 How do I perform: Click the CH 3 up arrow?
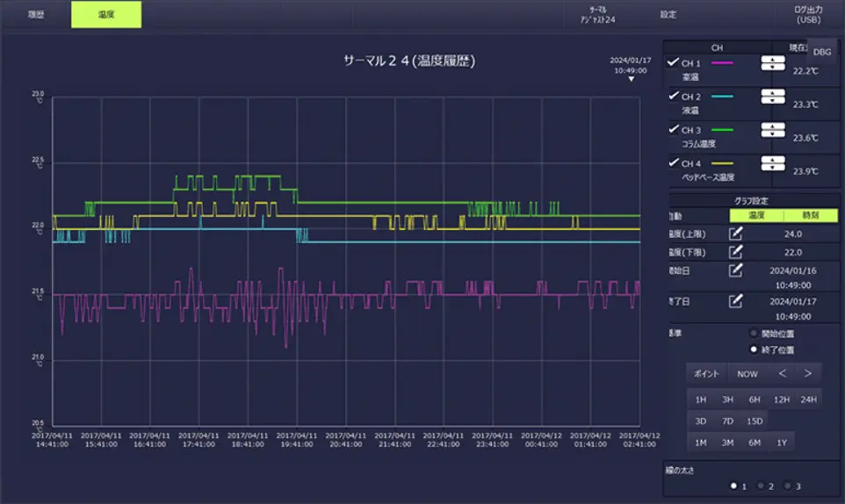coord(773,126)
